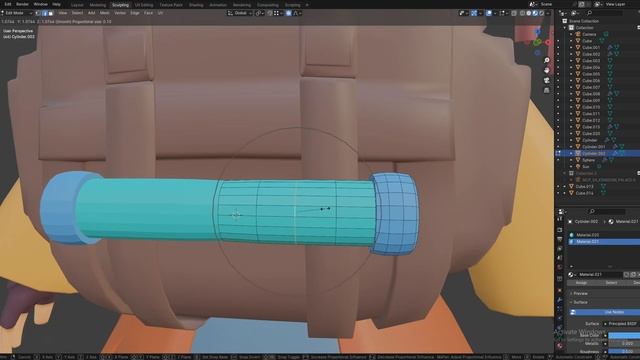Open the Edit Mode dropdown
This screenshot has height=360, width=640.
17,13
